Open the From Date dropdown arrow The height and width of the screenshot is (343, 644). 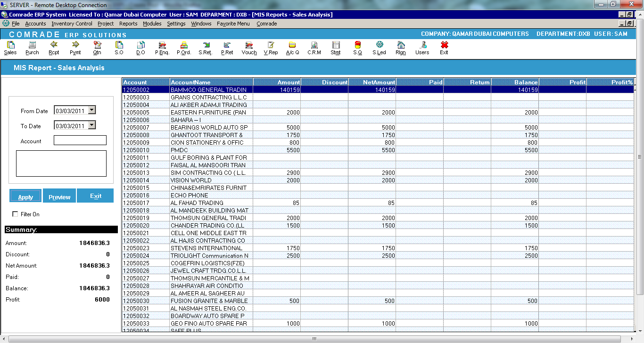point(92,110)
